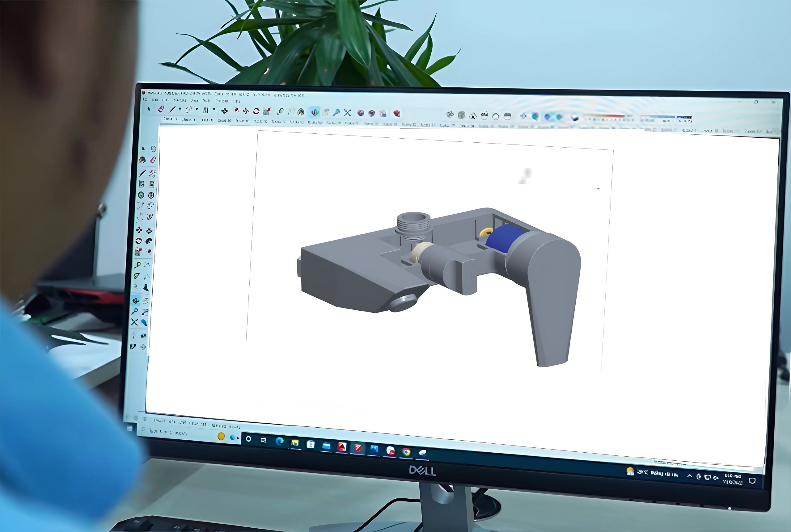Open the first menu in the menu bar
This screenshot has height=532, width=791.
(x=145, y=99)
